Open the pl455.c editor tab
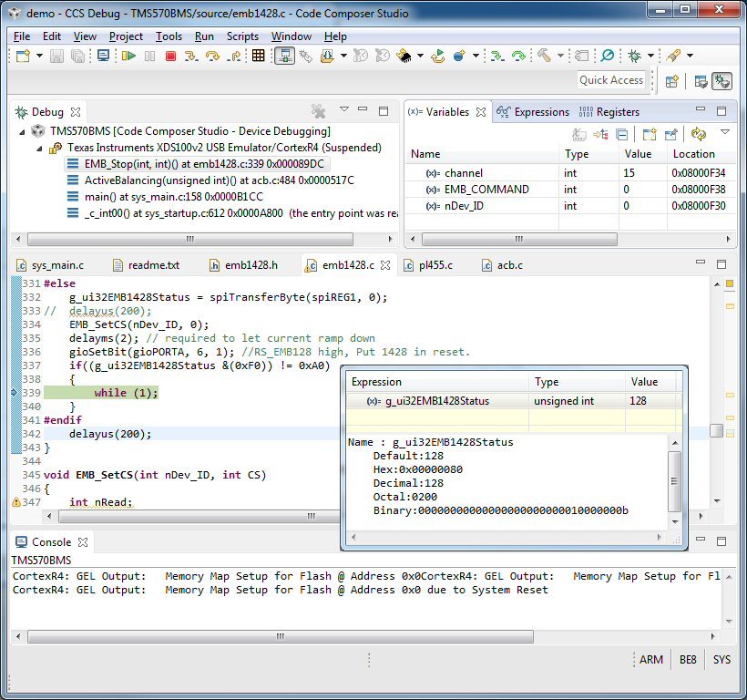The height and width of the screenshot is (700, 747). tap(428, 265)
